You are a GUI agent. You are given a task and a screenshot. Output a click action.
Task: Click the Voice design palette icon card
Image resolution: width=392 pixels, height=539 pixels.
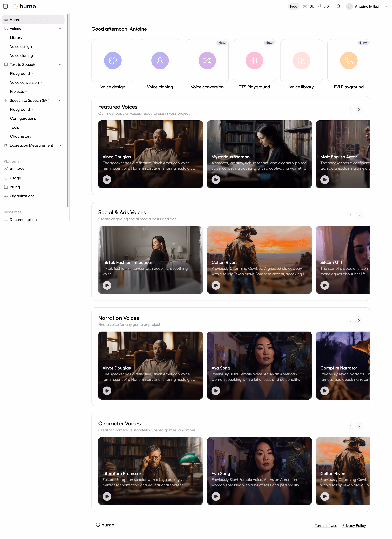coord(113,61)
